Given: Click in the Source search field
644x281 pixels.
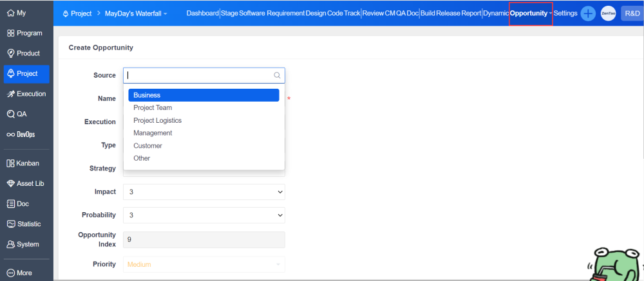Looking at the screenshot, I should 200,75.
